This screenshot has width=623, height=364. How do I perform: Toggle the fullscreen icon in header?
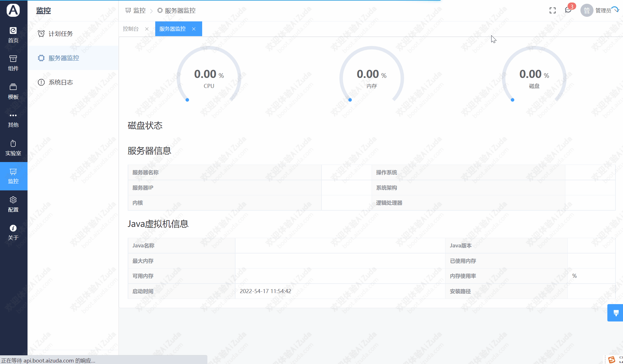click(x=552, y=11)
